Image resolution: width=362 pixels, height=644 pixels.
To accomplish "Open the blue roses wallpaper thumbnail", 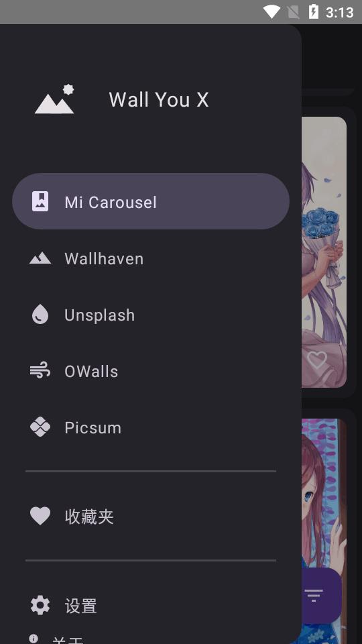I will coord(324,252).
